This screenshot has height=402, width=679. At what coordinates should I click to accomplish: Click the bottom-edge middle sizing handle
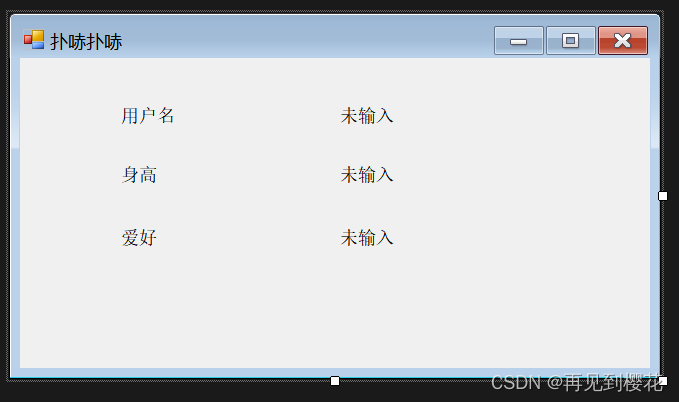(x=335, y=381)
